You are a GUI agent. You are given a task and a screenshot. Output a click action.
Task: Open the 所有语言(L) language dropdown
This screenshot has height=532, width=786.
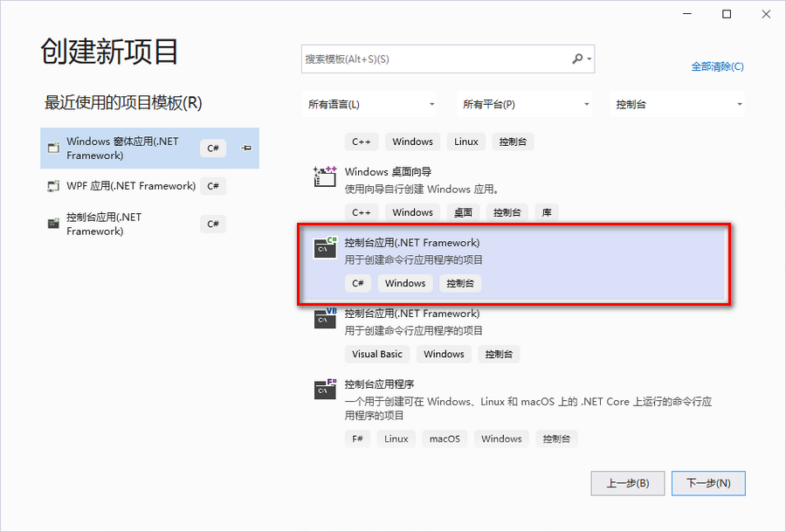[x=369, y=104]
